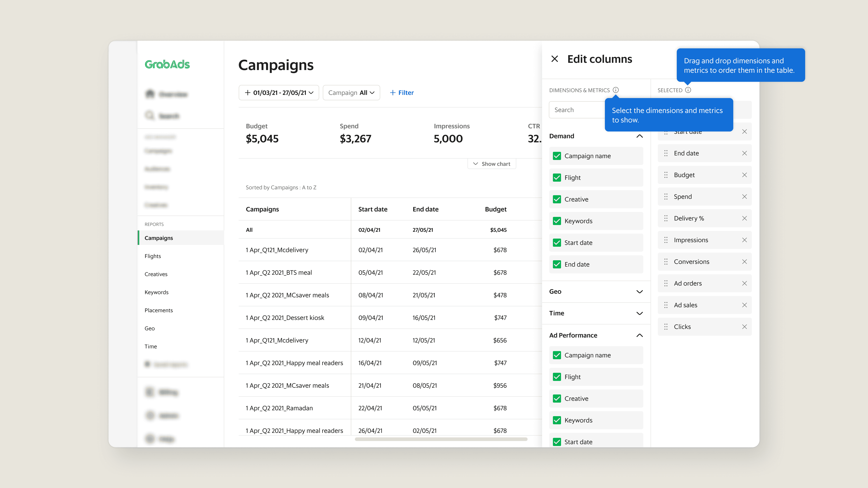Click the add Filter link

(402, 93)
